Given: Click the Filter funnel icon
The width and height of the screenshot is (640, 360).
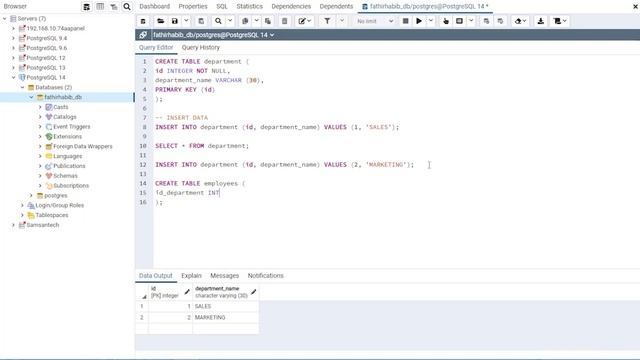Looking at the screenshot, I should coord(327,21).
